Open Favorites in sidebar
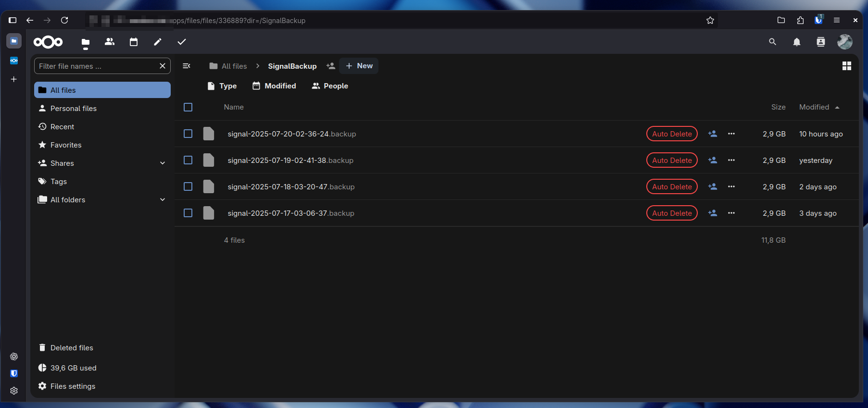The height and width of the screenshot is (408, 868). (102, 145)
